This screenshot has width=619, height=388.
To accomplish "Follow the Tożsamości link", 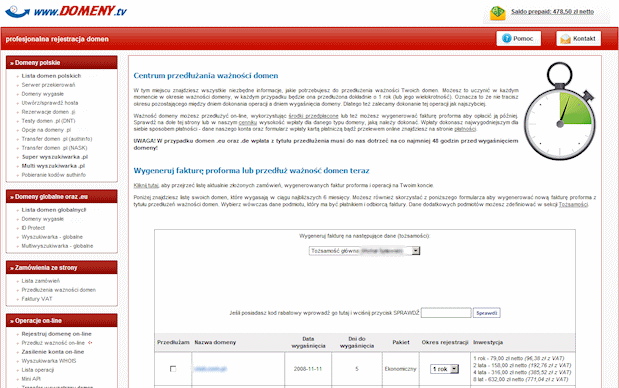I will 573,204.
